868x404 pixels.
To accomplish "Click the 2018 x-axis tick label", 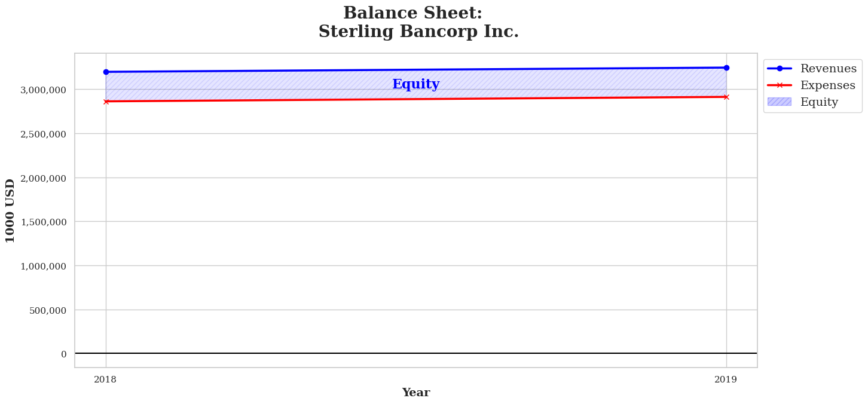I will 106,379.
